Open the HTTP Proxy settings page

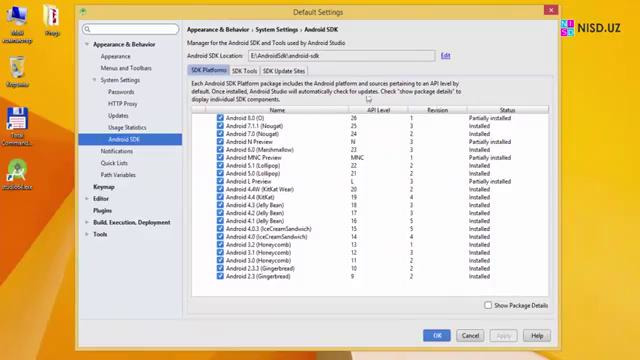pyautogui.click(x=122, y=104)
